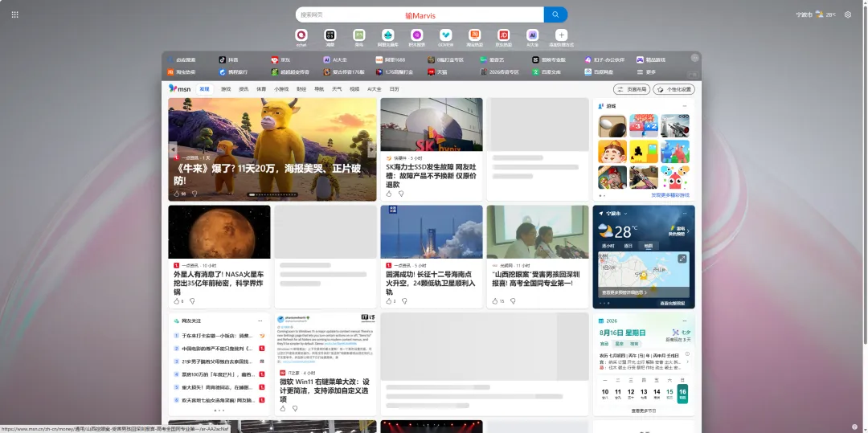Like the 《牛来》 carousel story

pyautogui.click(x=177, y=194)
